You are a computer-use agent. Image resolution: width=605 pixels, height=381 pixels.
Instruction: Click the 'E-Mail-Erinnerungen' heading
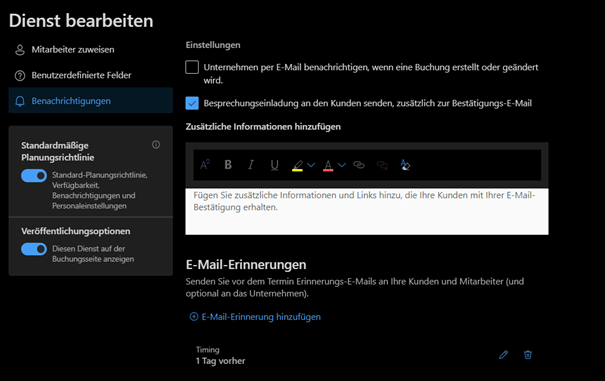246,265
